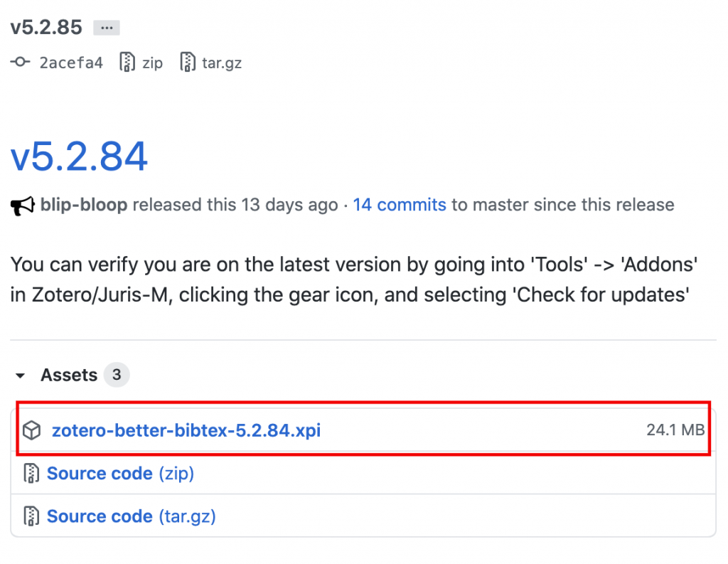Click the file icon beside Source code (tar.gz)
The image size is (728, 564).
(31, 516)
